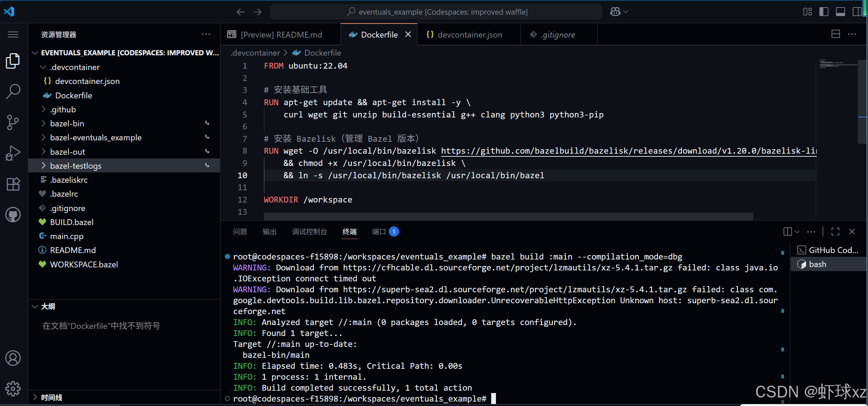
Task: Open the Extensions view
Action: 13,184
